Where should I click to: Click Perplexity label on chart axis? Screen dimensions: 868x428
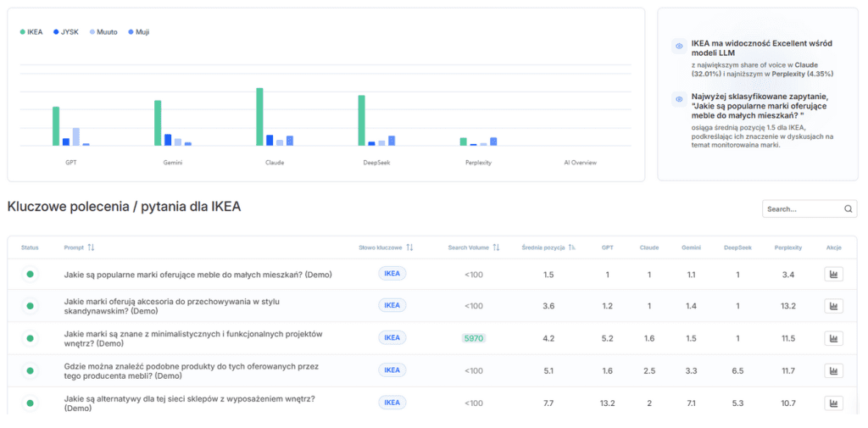pos(478,163)
